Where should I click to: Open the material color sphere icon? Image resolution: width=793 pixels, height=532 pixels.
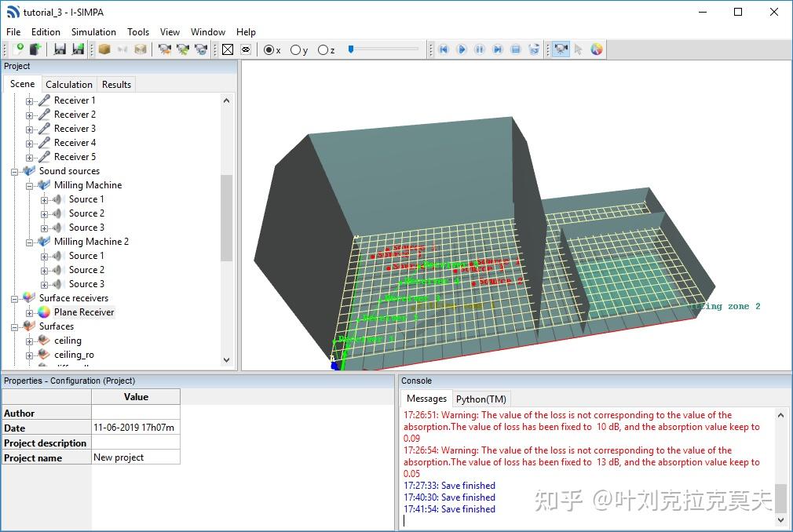(x=597, y=49)
